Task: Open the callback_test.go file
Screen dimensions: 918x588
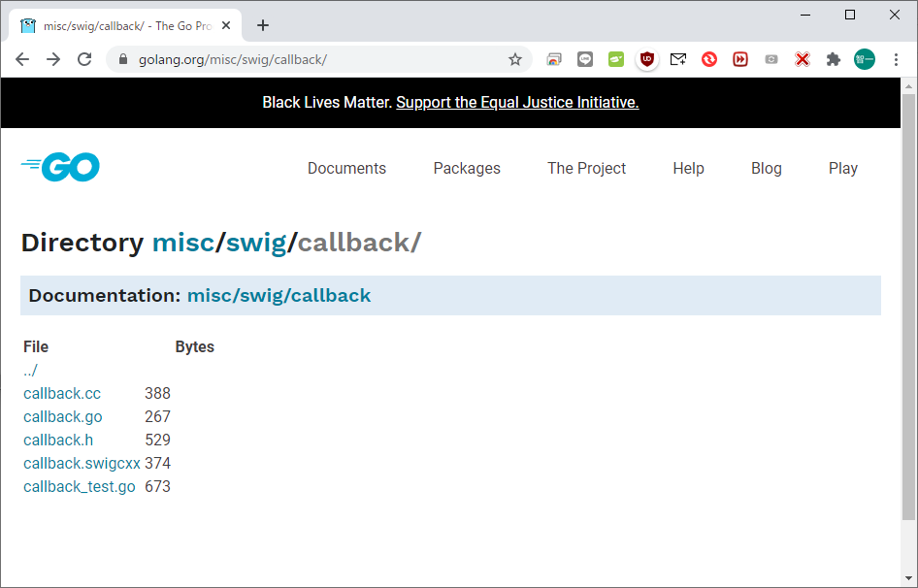Action: tap(80, 486)
